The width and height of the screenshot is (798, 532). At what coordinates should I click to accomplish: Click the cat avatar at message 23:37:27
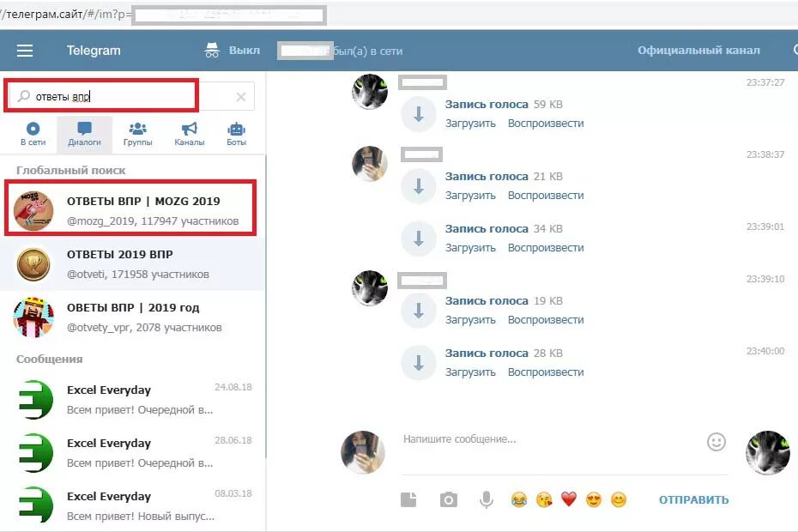pyautogui.click(x=370, y=92)
